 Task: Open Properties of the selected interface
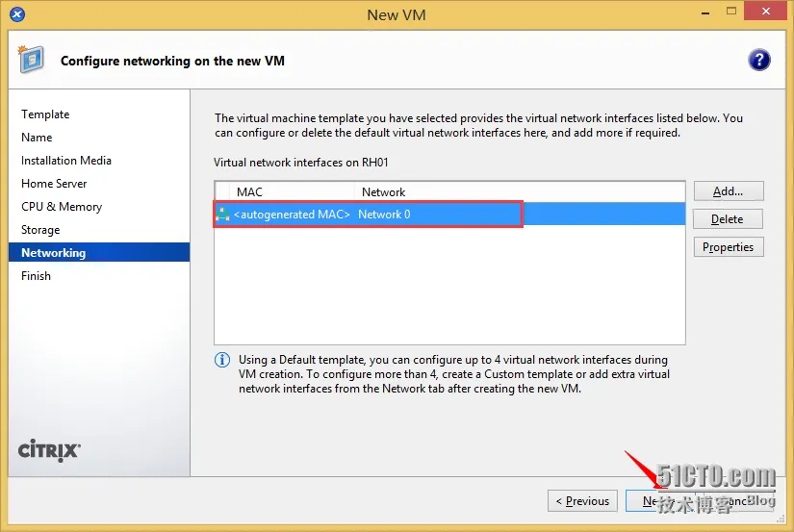pos(729,247)
